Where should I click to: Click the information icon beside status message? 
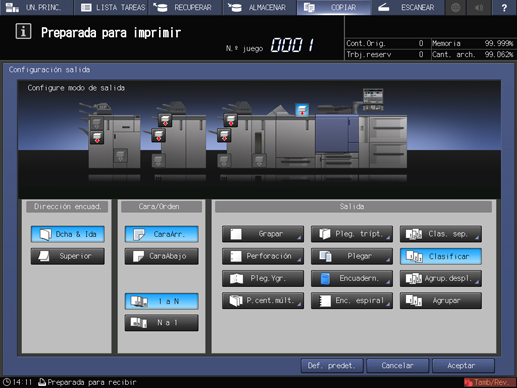point(23,32)
